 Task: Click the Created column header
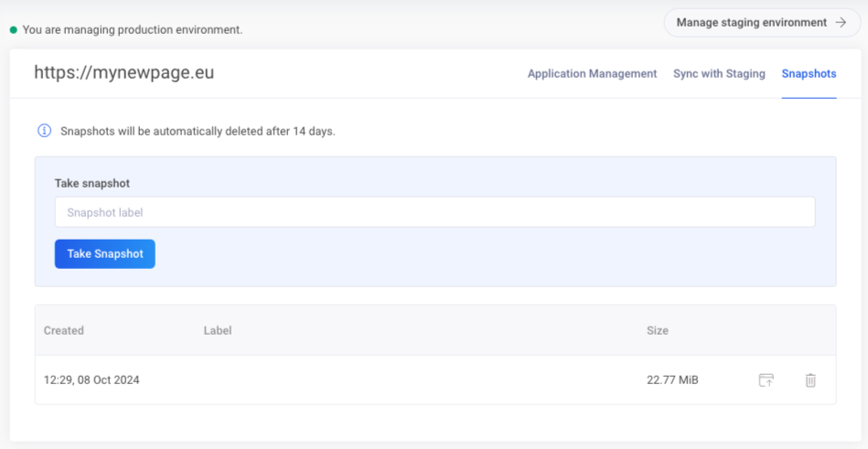[x=64, y=330]
